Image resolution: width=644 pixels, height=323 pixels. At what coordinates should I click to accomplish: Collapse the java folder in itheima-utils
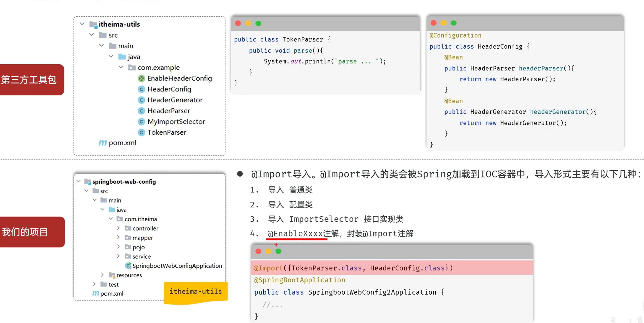point(111,56)
